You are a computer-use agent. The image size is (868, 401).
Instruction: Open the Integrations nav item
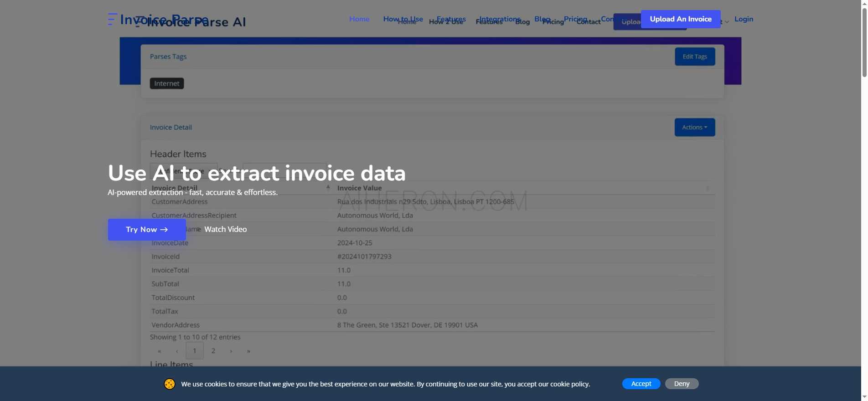coord(500,19)
